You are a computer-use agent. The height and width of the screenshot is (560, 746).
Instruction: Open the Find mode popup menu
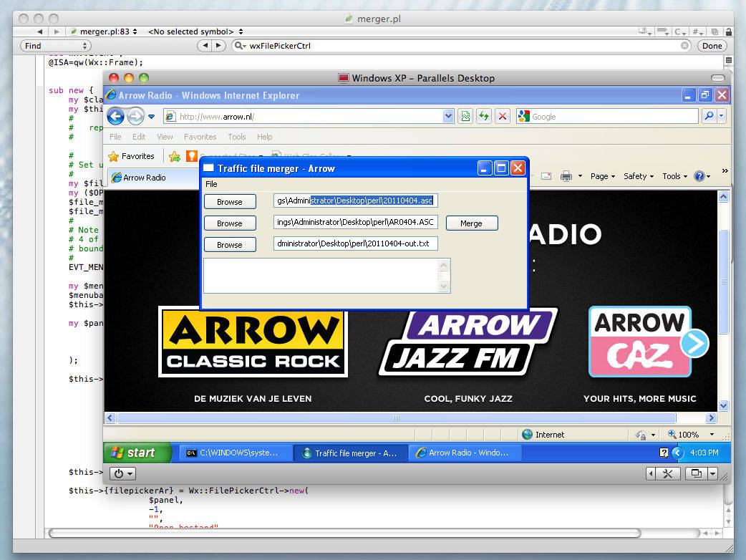(x=54, y=46)
